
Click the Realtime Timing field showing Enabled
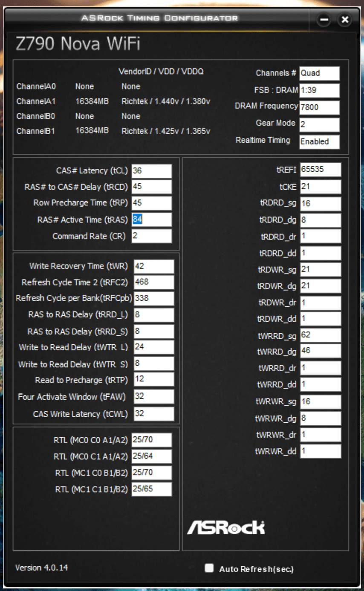(x=319, y=141)
